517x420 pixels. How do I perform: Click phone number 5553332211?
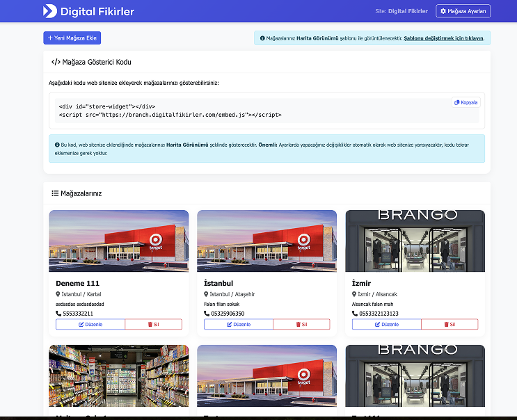tap(78, 314)
